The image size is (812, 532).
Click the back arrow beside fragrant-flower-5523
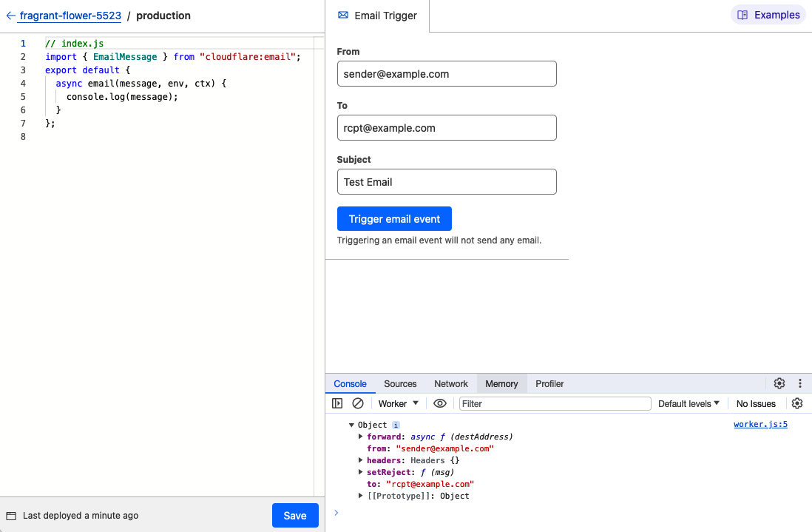coord(10,16)
